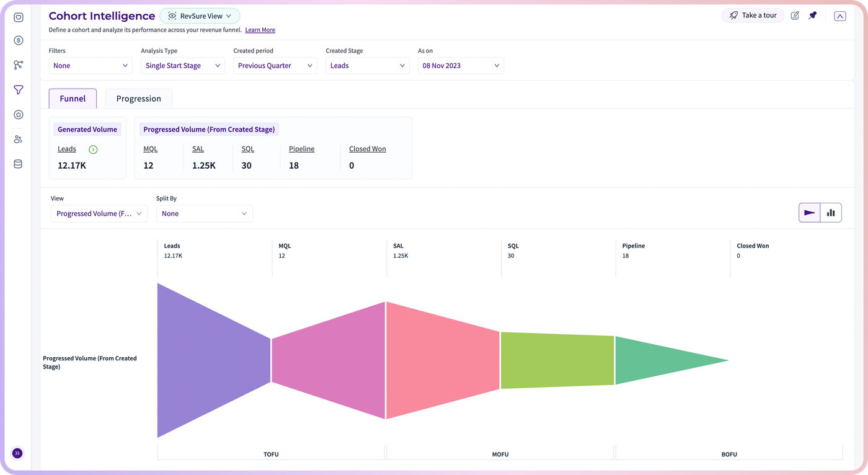Click the Pipeline metric link

[x=301, y=149]
